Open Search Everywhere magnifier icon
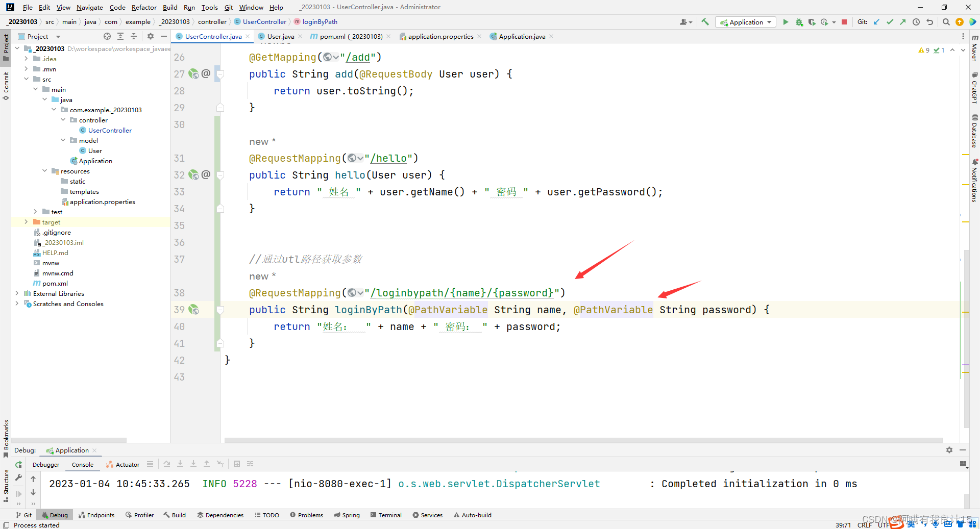This screenshot has width=980, height=529. point(946,22)
